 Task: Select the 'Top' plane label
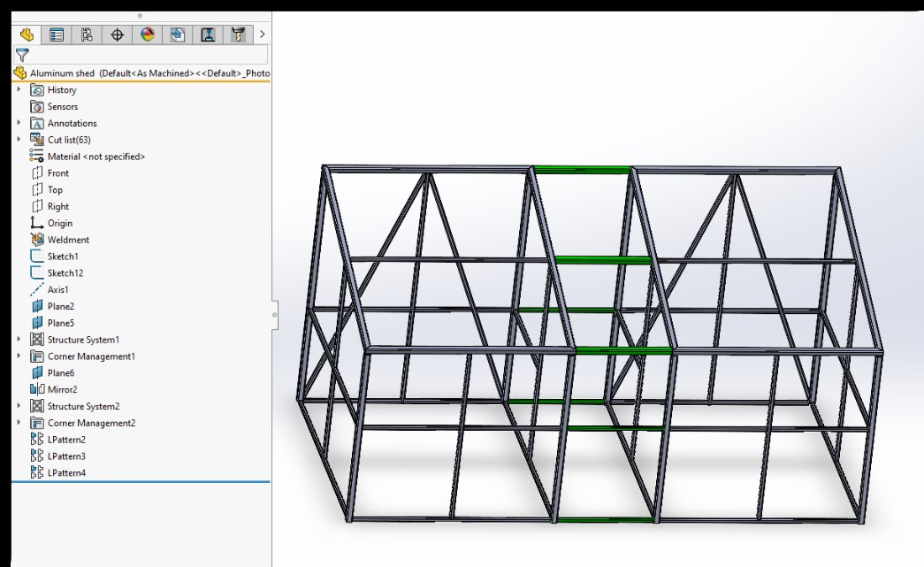click(x=55, y=190)
